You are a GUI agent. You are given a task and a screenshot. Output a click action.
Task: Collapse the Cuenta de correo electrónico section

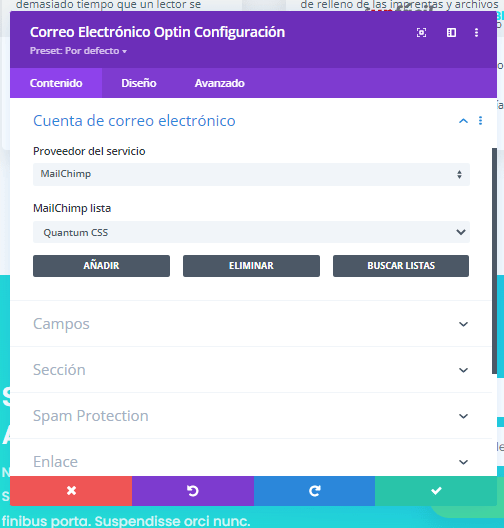coord(463,121)
